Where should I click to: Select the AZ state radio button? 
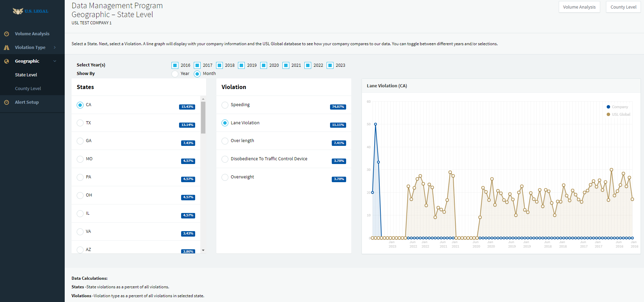(x=80, y=250)
